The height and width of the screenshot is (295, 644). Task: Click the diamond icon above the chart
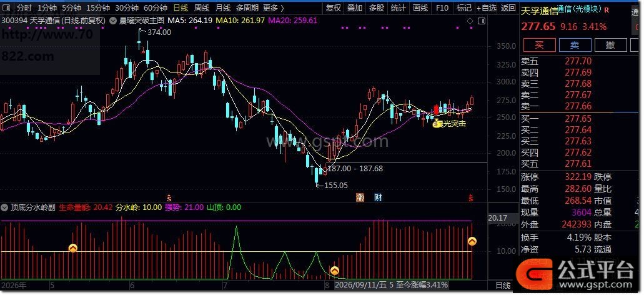tap(471, 21)
